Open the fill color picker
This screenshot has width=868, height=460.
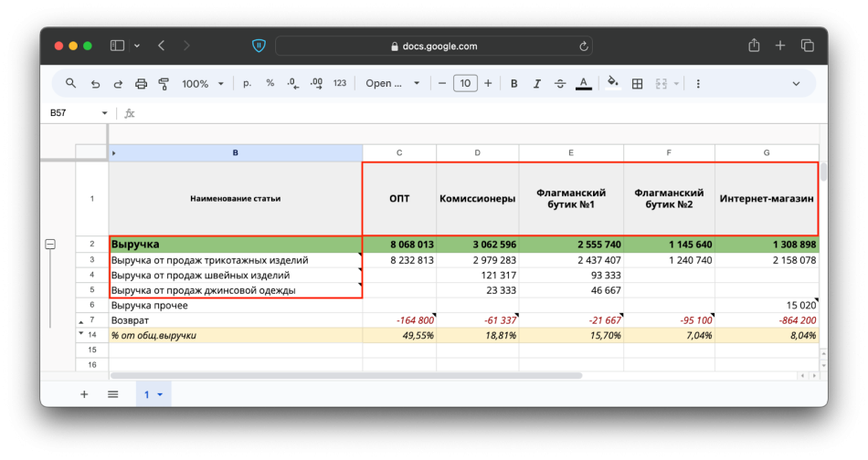(x=612, y=83)
